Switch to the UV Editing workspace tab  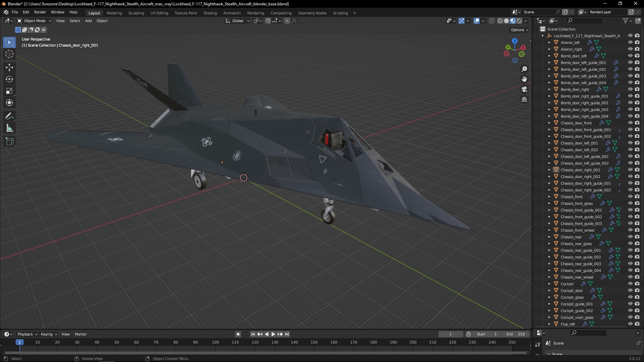coord(159,13)
